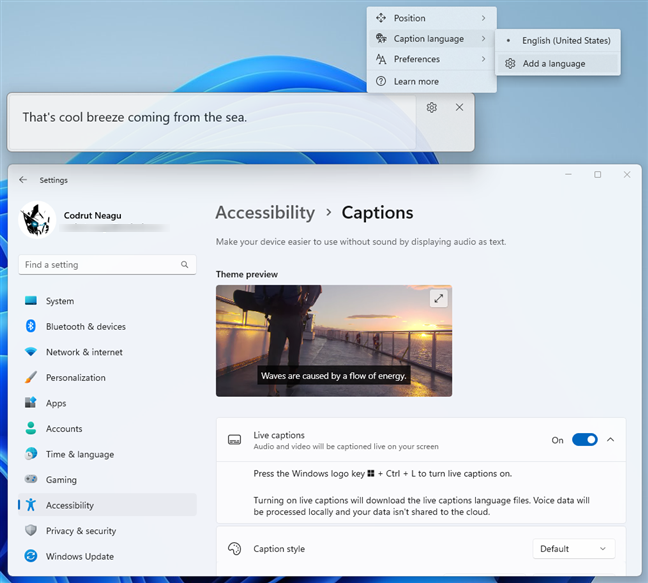Select Accessibility in the sidebar
The image size is (648, 583).
pyautogui.click(x=107, y=505)
